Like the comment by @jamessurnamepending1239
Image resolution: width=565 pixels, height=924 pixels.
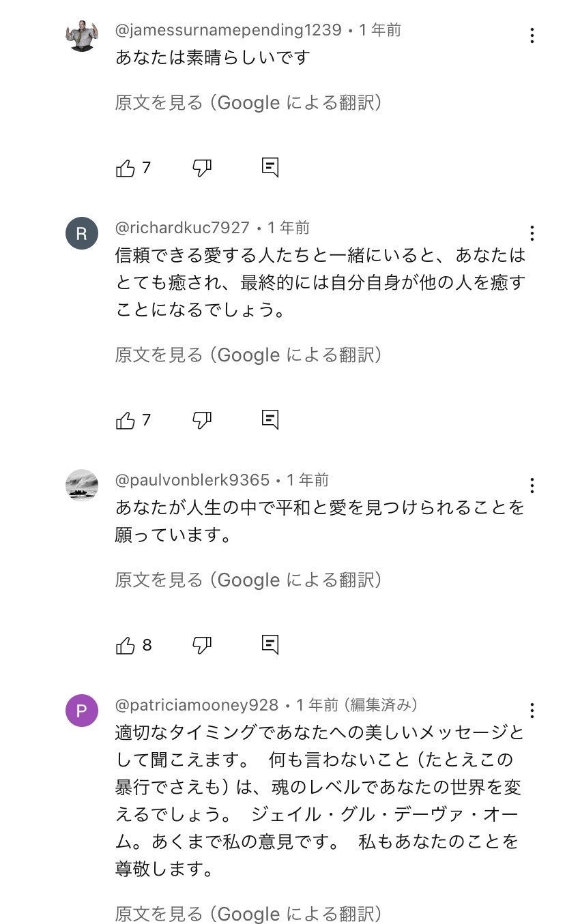(126, 168)
